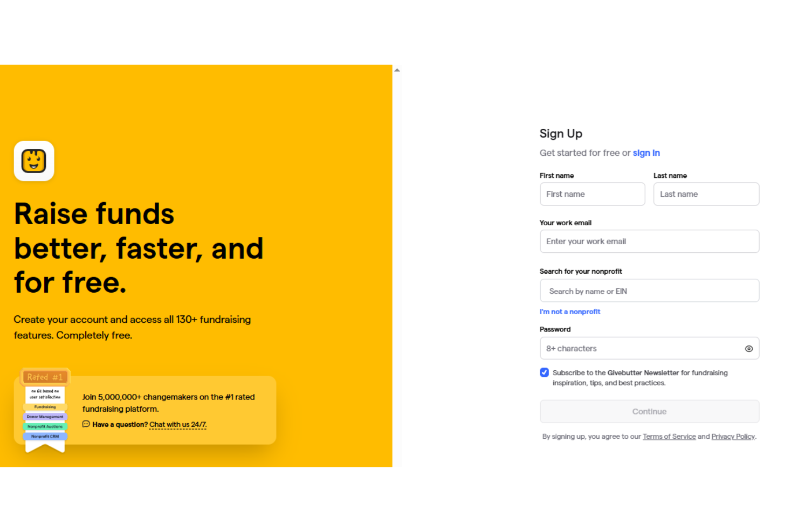Click the Search for your nonprofit label
The width and height of the screenshot is (798, 532).
(x=581, y=272)
